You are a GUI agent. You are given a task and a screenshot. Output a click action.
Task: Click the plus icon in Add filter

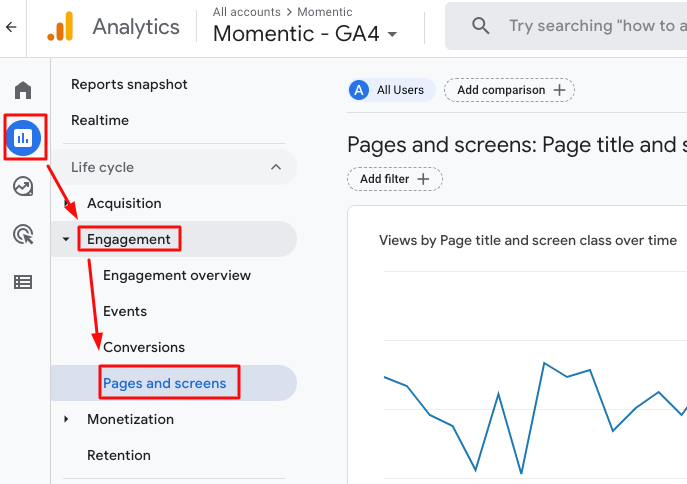[423, 179]
